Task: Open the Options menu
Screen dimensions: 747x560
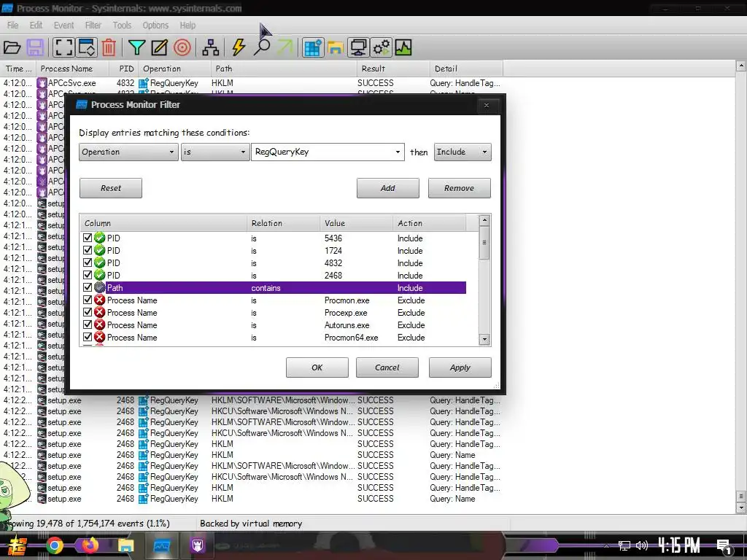Action: pos(155,26)
